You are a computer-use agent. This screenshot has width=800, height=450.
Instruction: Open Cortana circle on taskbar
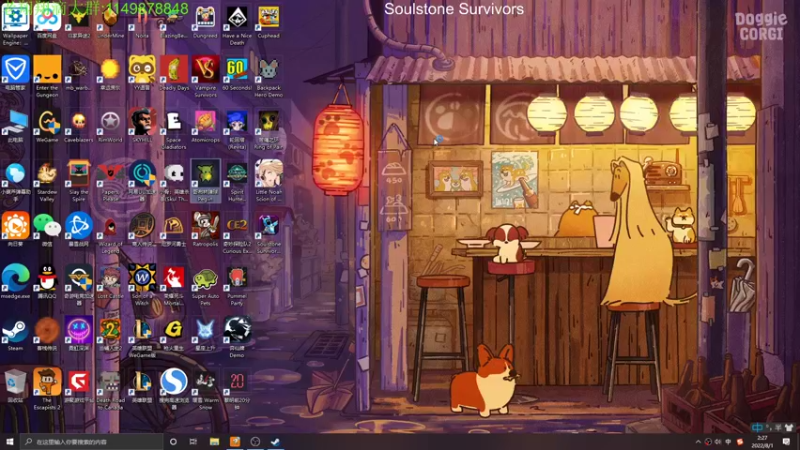click(173, 442)
